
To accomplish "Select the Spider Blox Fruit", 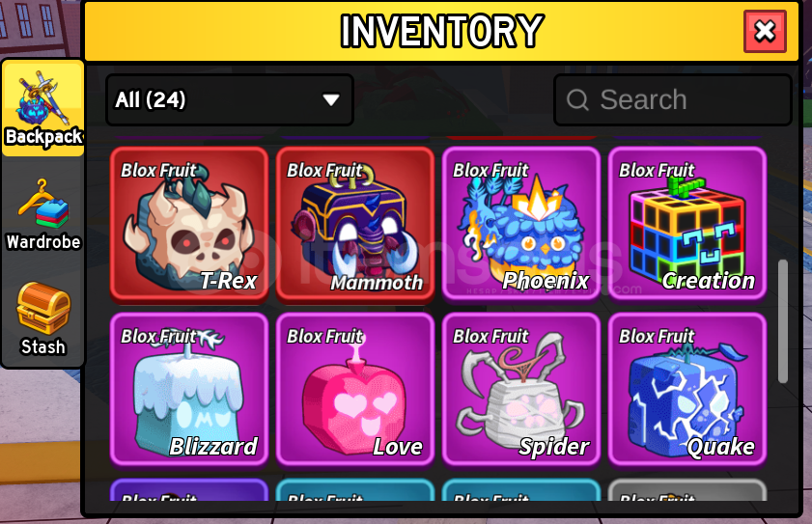I will pyautogui.click(x=521, y=389).
